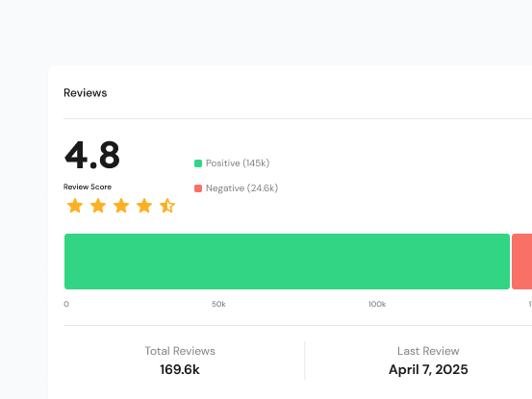Click the 0 axis tick label

coord(66,304)
